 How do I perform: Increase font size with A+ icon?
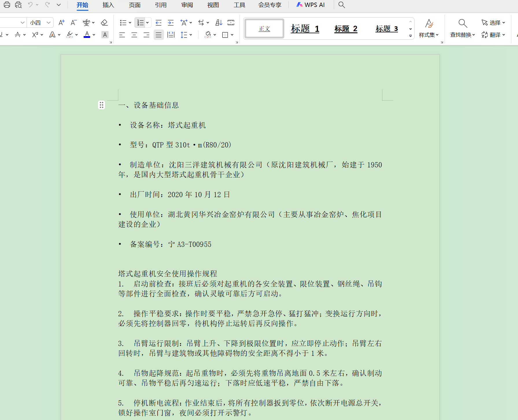coord(61,23)
